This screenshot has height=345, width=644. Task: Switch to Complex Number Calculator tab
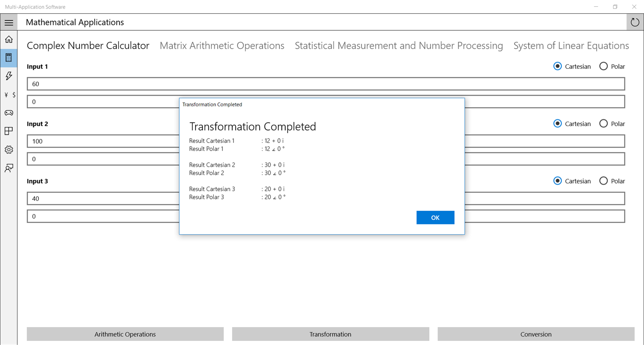click(x=88, y=46)
